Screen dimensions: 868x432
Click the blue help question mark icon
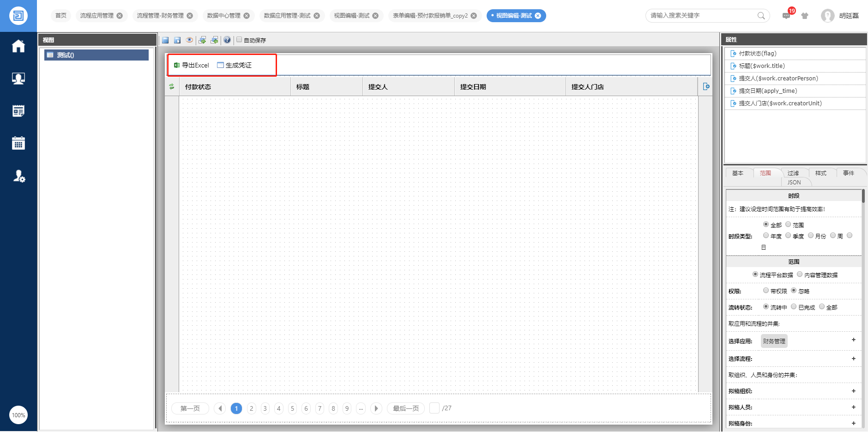click(227, 40)
